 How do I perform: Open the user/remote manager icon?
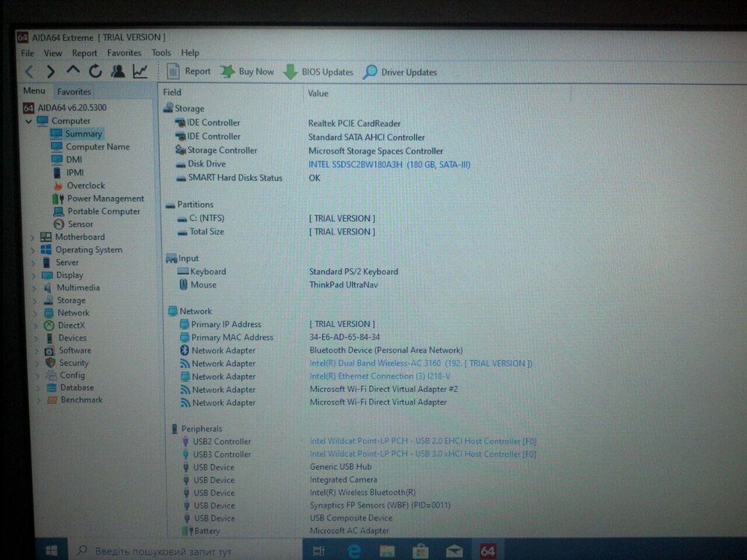pyautogui.click(x=117, y=72)
